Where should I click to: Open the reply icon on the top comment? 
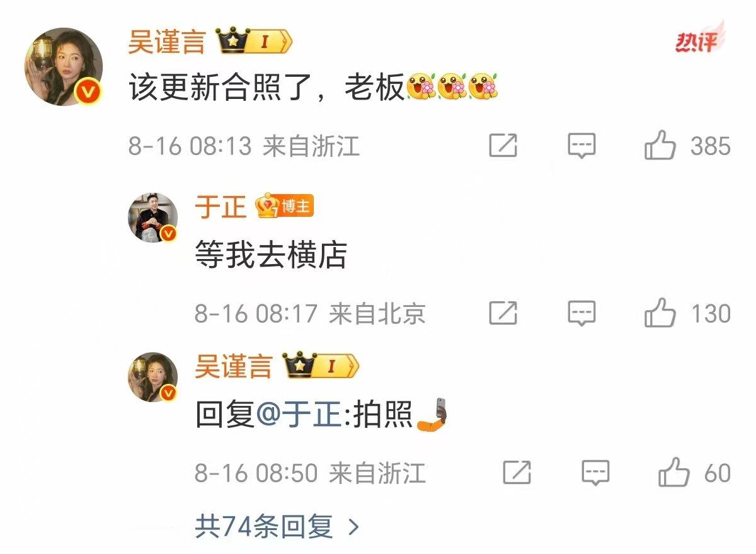pos(581,146)
